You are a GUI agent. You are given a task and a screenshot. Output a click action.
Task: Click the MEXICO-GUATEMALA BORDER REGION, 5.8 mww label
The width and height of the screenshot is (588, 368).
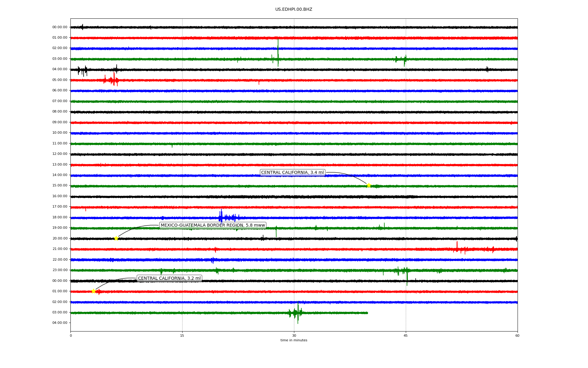pos(213,225)
